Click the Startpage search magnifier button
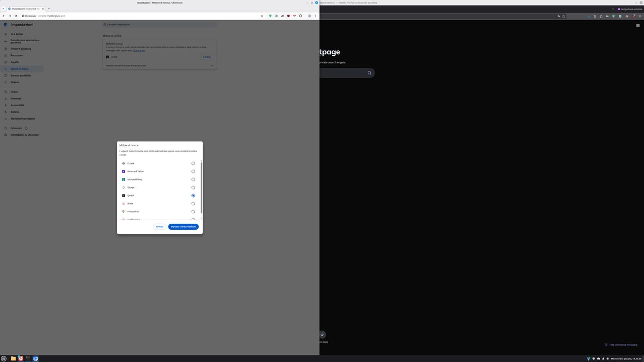 tap(369, 73)
